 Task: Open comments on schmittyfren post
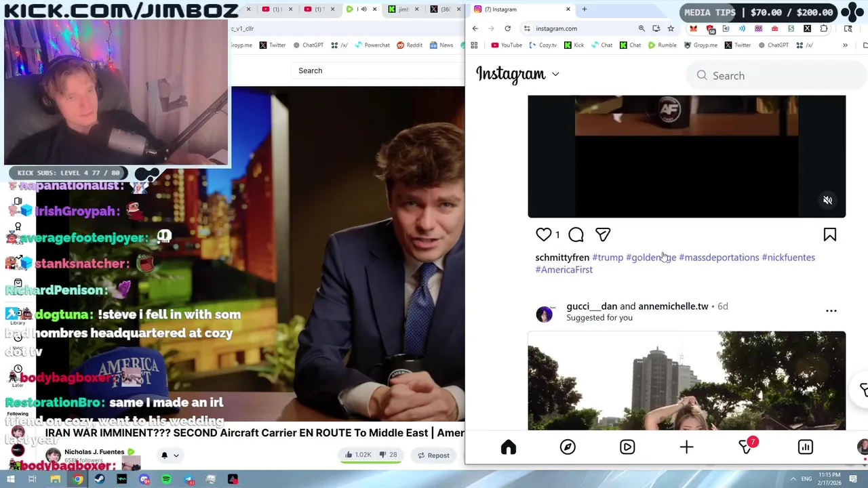click(576, 235)
